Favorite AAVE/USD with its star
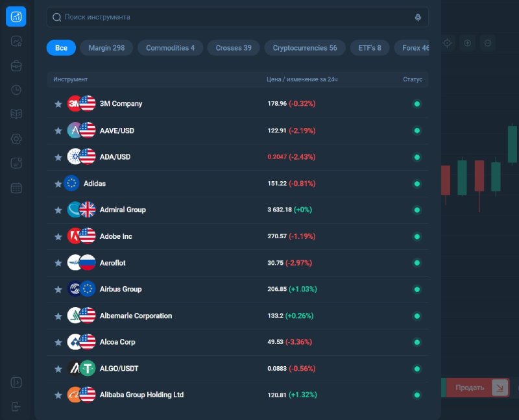519x420 pixels. pyautogui.click(x=58, y=130)
